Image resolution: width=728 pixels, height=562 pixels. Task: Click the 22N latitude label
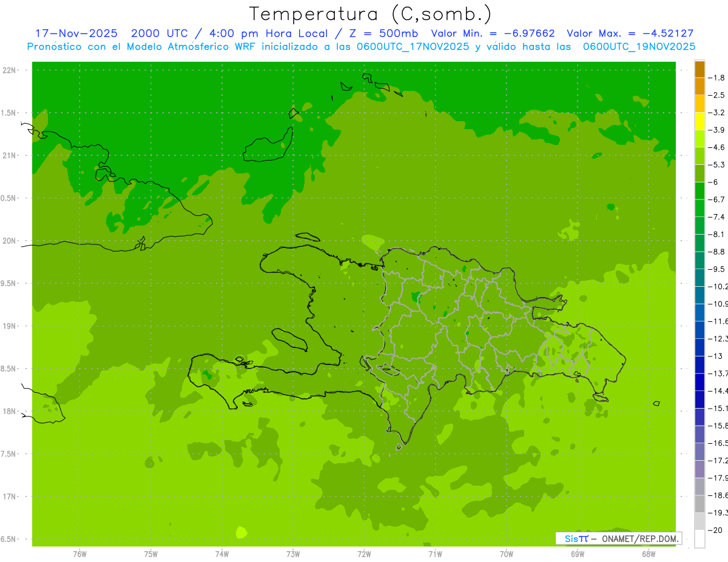[9, 70]
